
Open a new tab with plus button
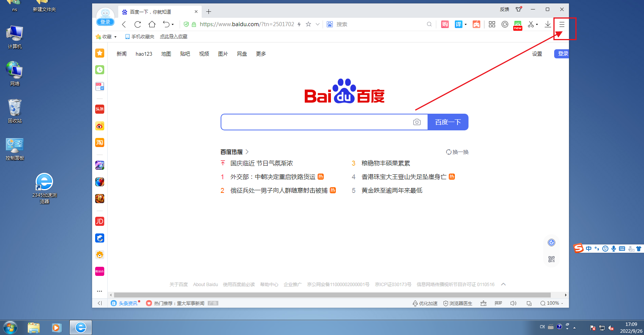point(208,12)
